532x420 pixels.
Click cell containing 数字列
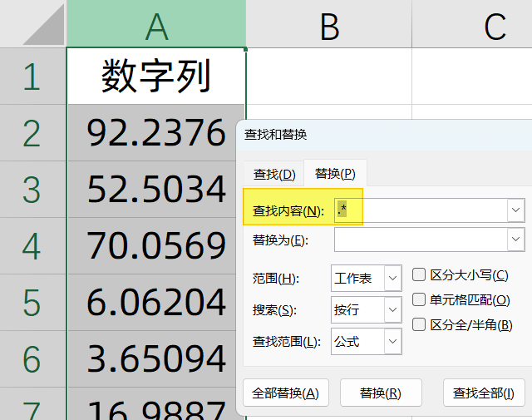[156, 76]
